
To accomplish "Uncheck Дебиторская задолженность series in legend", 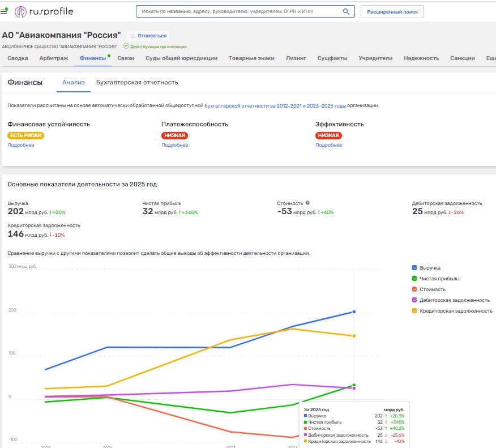I will coord(415,300).
